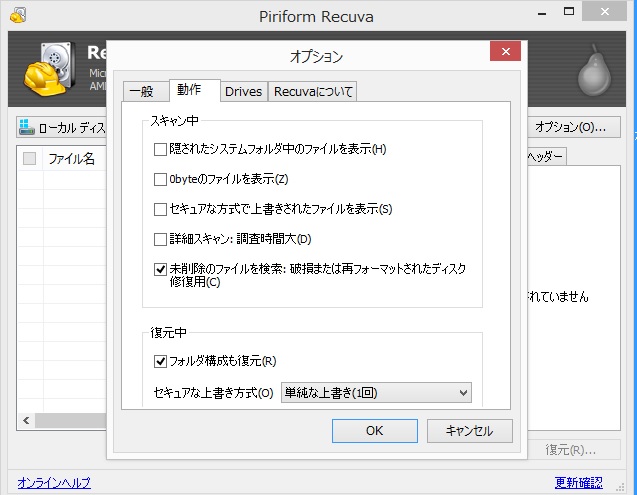Switch to the 一般 tab
This screenshot has height=495, width=637.
[146, 91]
